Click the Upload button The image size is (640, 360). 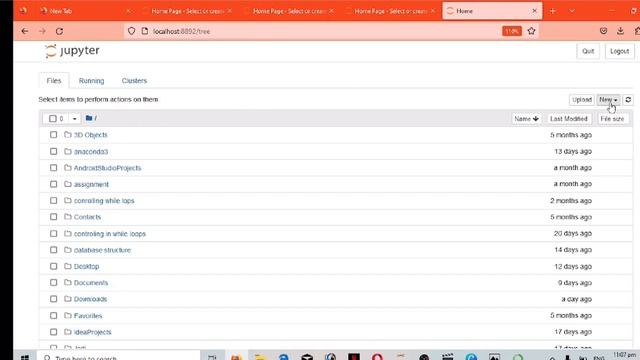582,100
